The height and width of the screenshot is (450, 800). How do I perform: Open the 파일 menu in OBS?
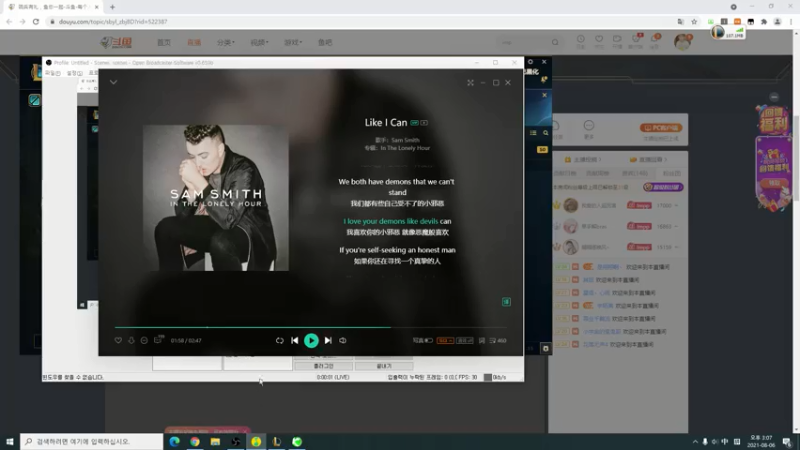coord(53,73)
